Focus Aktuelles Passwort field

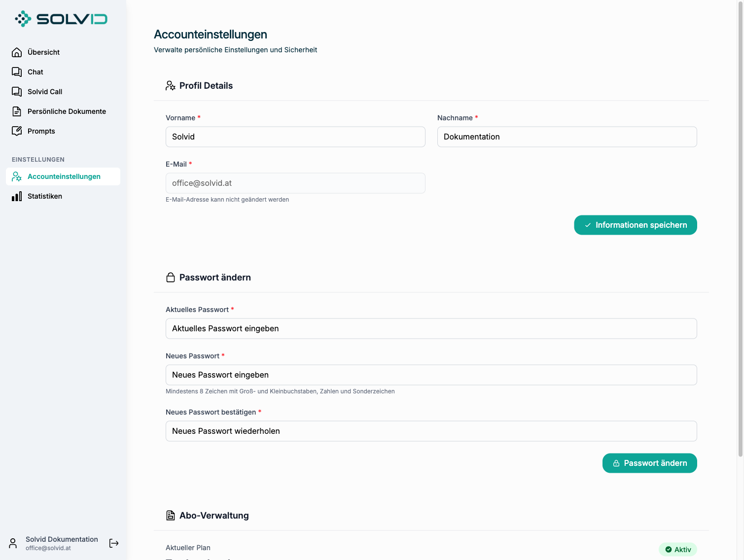coord(431,329)
